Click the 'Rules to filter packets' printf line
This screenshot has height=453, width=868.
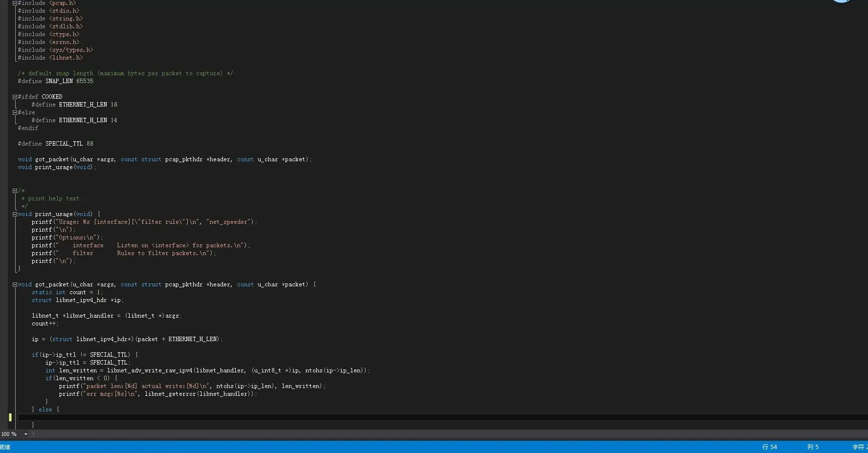124,253
